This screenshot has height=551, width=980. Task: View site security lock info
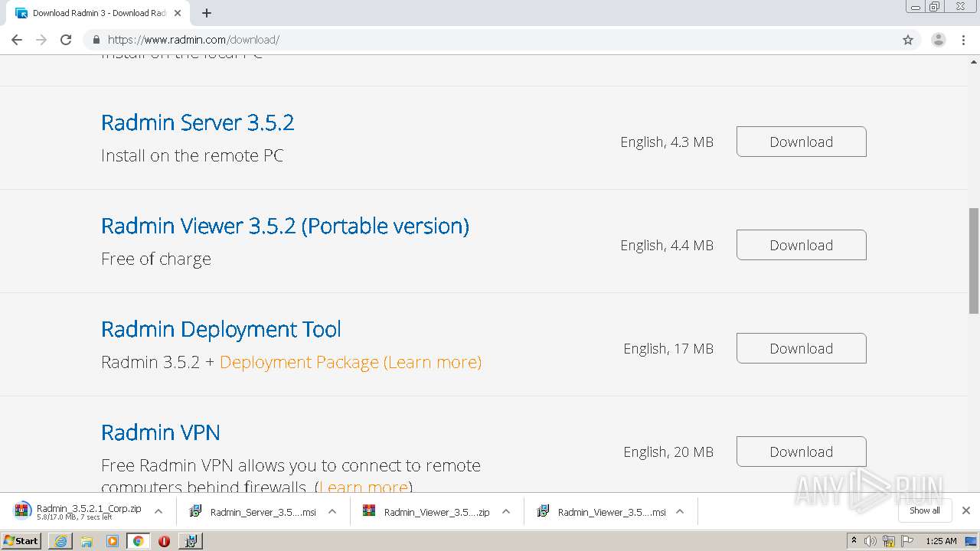96,40
